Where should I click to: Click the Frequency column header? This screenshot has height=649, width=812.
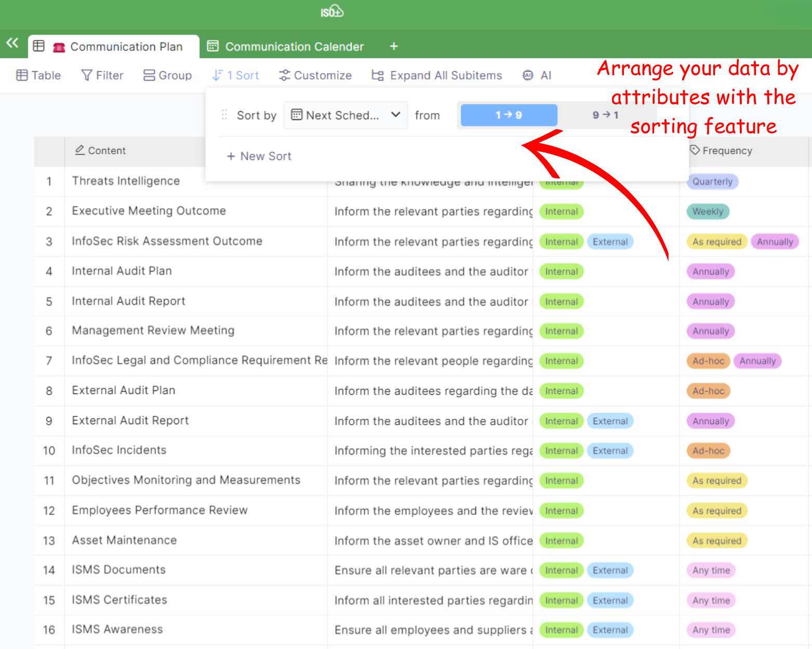pyautogui.click(x=726, y=151)
